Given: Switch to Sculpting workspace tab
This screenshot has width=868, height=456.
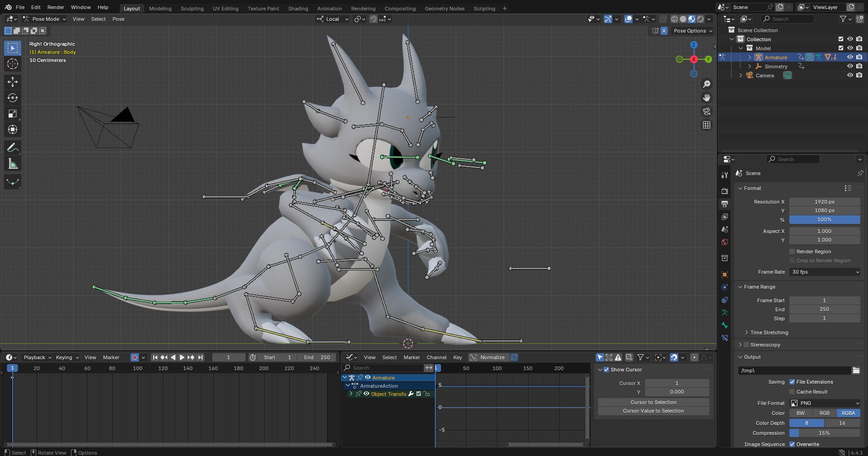Looking at the screenshot, I should [192, 8].
